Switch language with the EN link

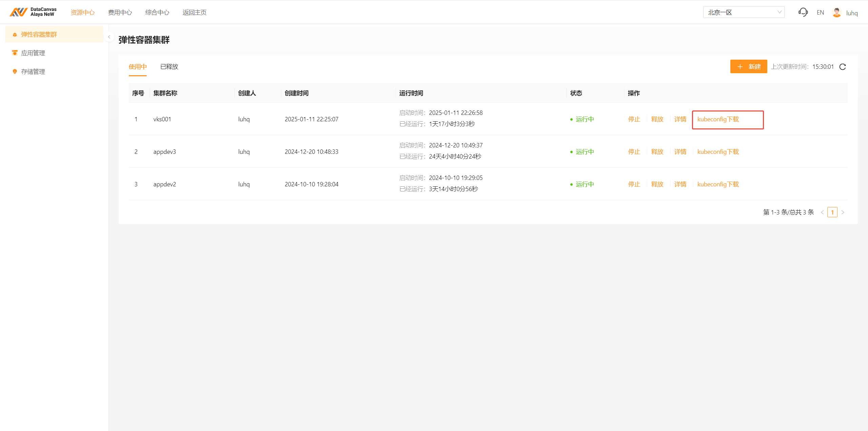point(820,13)
